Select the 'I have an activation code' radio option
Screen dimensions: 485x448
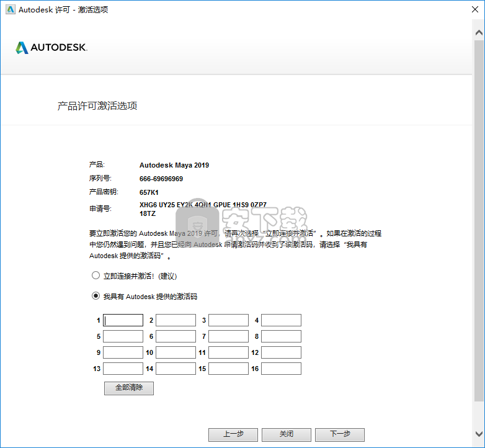click(96, 296)
